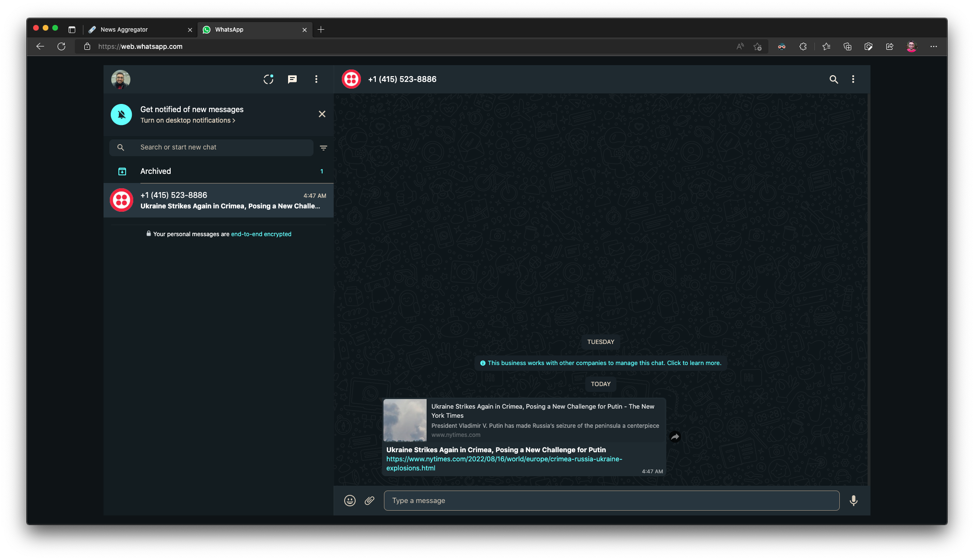Click the link preview headline text
The height and width of the screenshot is (560, 974).
coord(543,411)
